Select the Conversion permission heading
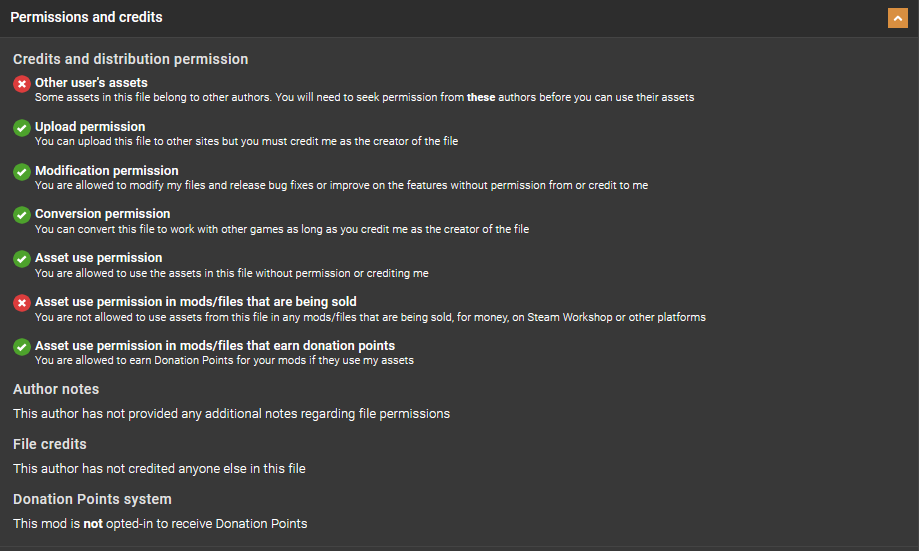The height and width of the screenshot is (551, 919). (103, 214)
